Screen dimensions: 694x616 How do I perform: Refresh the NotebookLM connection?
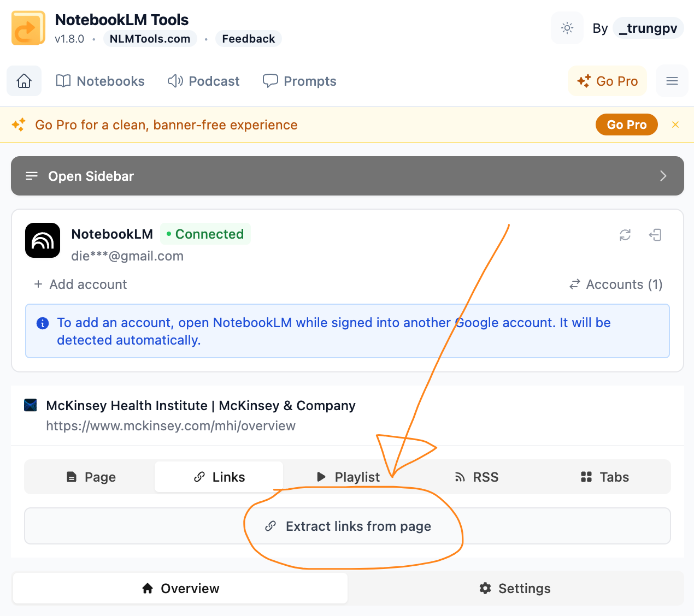625,235
